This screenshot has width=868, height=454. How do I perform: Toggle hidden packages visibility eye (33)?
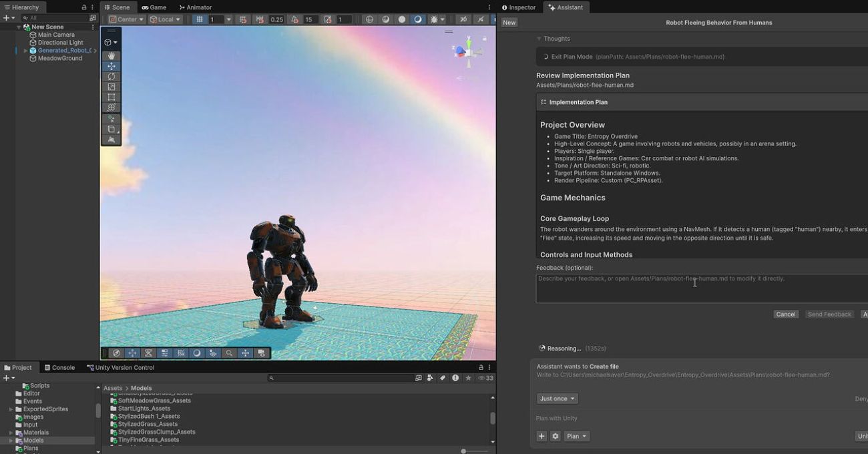[485, 378]
